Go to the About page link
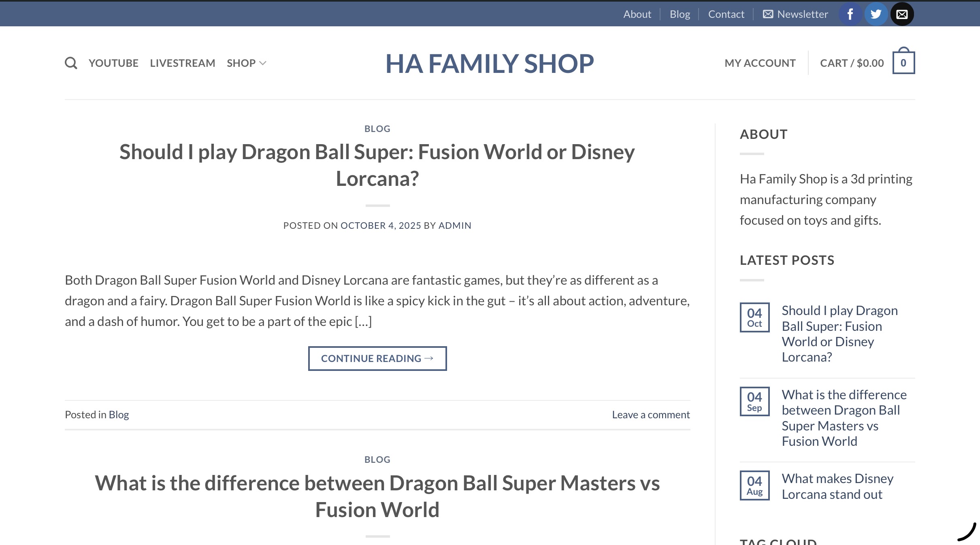 637,14
